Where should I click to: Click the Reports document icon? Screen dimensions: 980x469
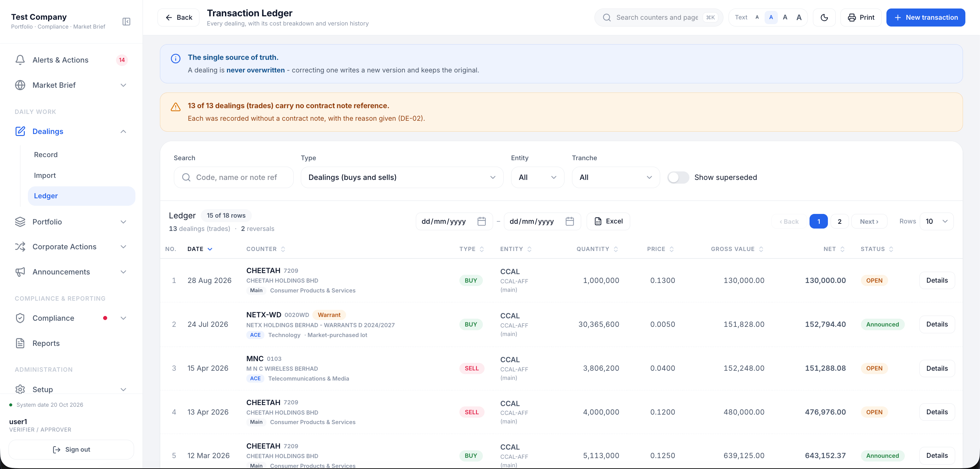[x=20, y=343]
